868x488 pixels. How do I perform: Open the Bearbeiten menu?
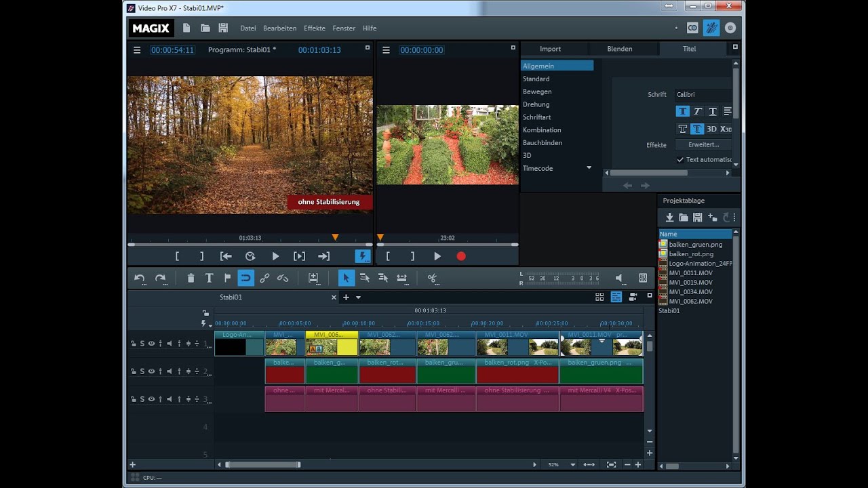(x=280, y=28)
